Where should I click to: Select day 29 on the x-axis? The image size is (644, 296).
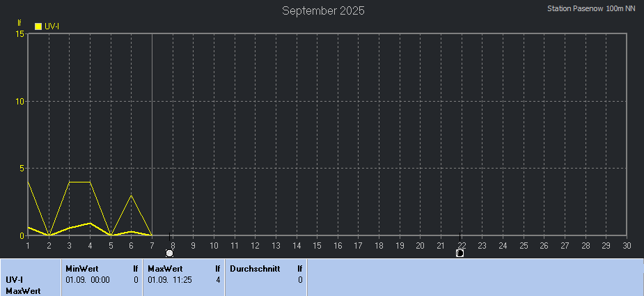pyautogui.click(x=606, y=245)
